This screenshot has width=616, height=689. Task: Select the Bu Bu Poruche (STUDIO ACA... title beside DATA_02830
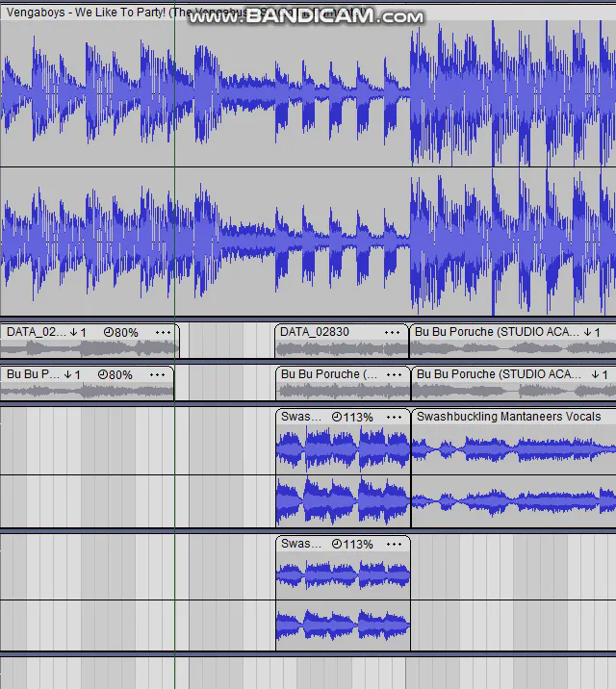click(x=497, y=332)
